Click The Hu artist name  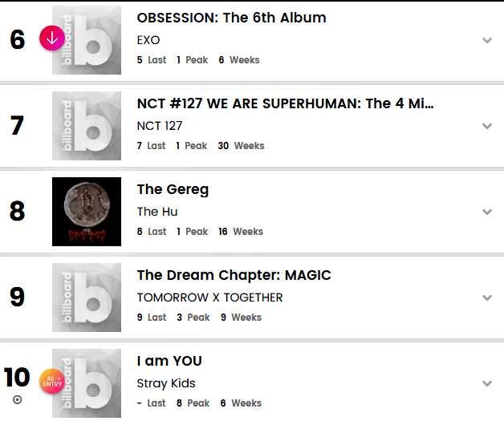(x=157, y=212)
